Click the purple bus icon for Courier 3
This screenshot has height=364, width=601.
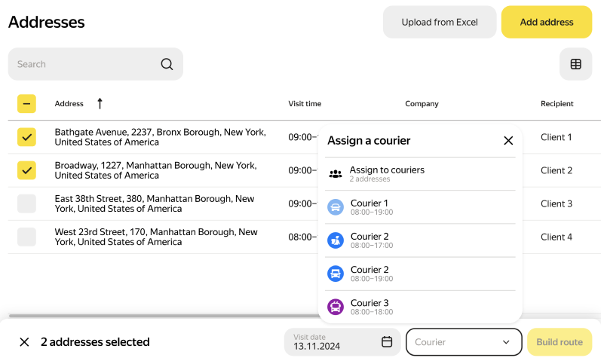pos(336,307)
